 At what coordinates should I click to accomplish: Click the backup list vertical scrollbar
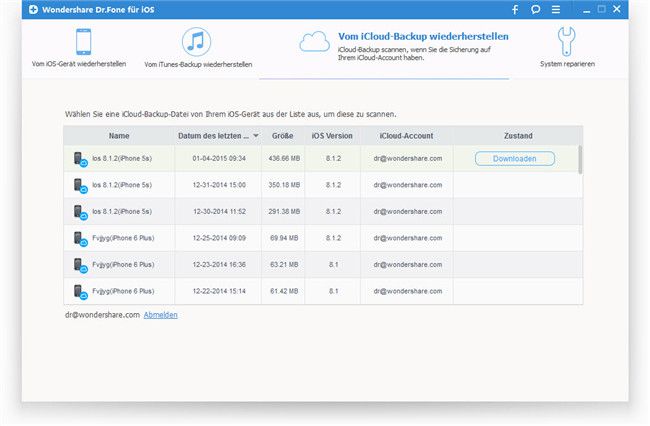(580, 160)
